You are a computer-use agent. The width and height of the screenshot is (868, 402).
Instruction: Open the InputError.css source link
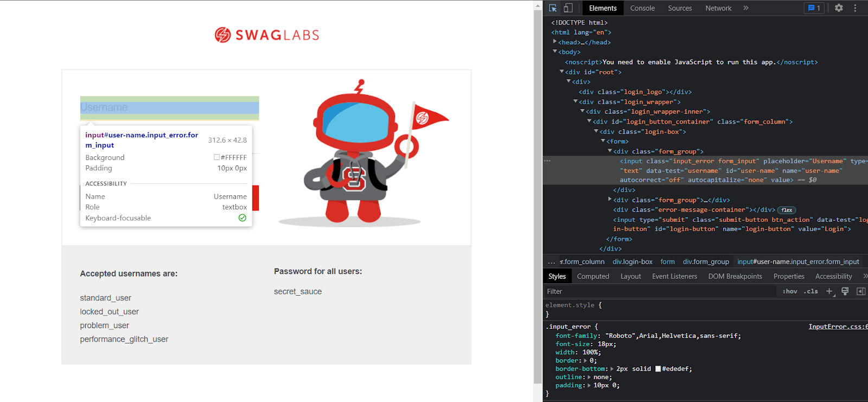coord(837,327)
